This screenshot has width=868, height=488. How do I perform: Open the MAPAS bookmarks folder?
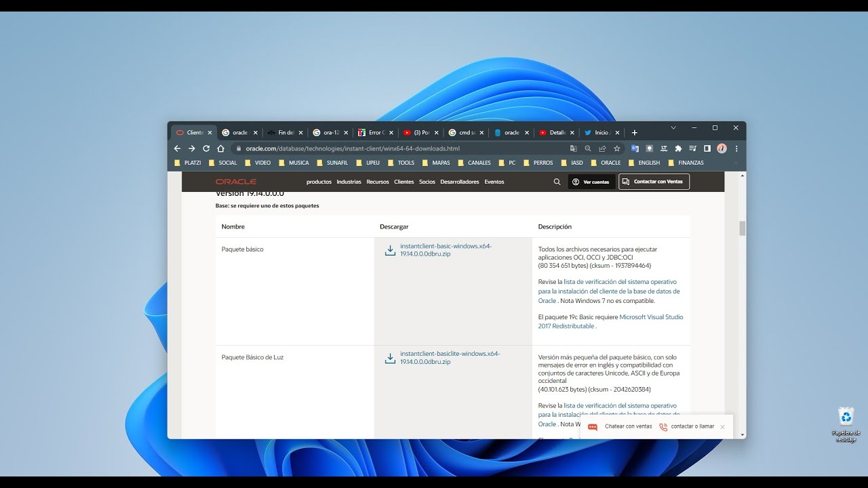click(436, 163)
